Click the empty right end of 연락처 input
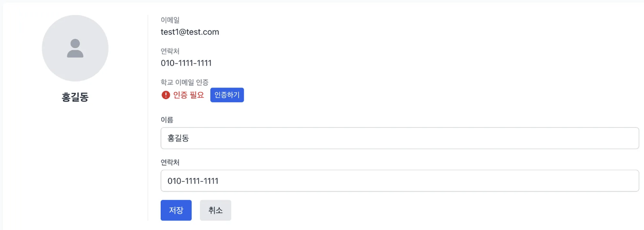Viewport: 644px width, 230px height. 608,181
